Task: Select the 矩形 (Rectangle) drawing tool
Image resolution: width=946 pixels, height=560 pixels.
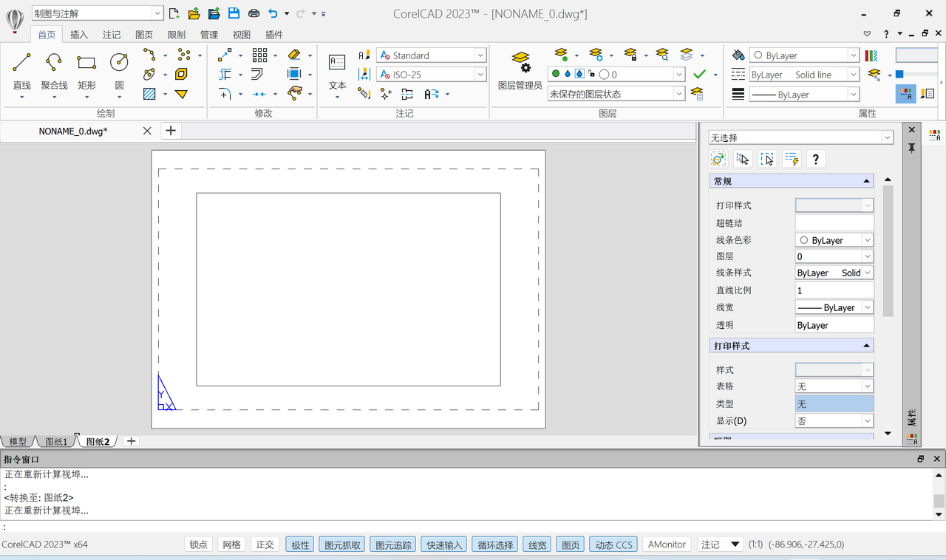Action: tap(86, 63)
